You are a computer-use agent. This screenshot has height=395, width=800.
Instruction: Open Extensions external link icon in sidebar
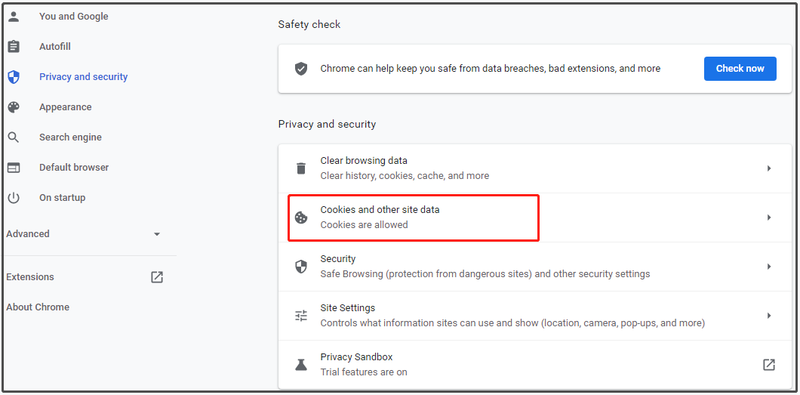coord(157,277)
